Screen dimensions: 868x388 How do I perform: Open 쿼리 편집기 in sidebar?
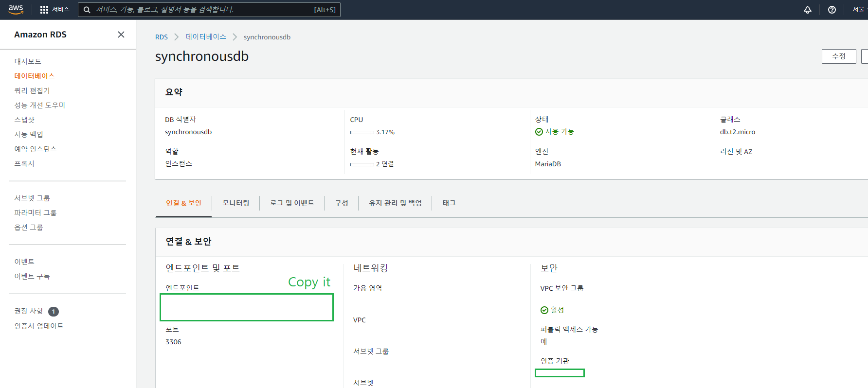(32, 90)
